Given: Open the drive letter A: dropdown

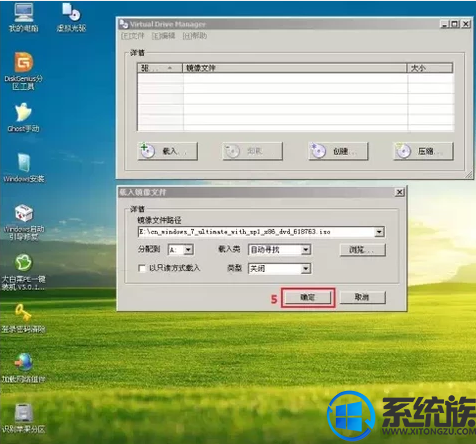Looking at the screenshot, I should pos(188,250).
